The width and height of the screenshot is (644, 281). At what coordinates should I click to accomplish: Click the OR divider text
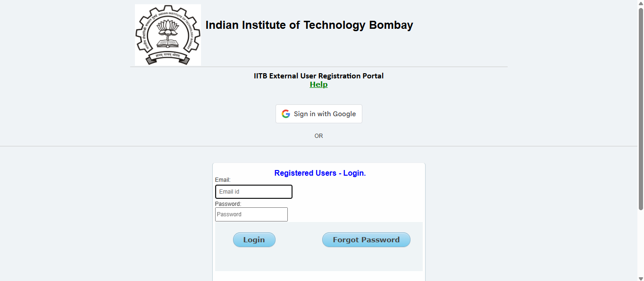[318, 136]
